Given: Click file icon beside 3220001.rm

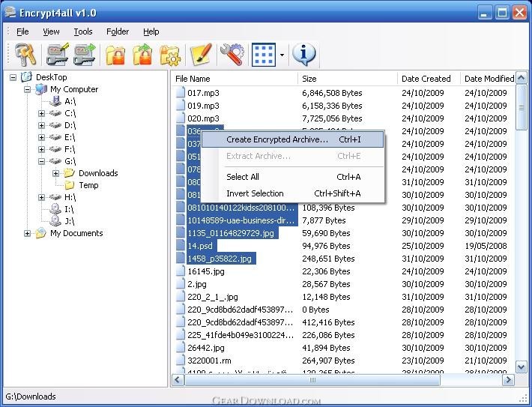Looking at the screenshot, I should tap(181, 361).
